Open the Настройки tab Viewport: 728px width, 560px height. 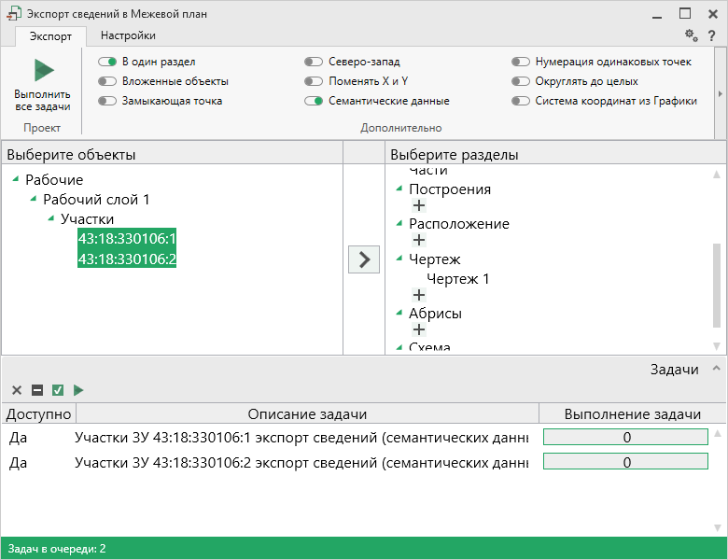coord(128,35)
